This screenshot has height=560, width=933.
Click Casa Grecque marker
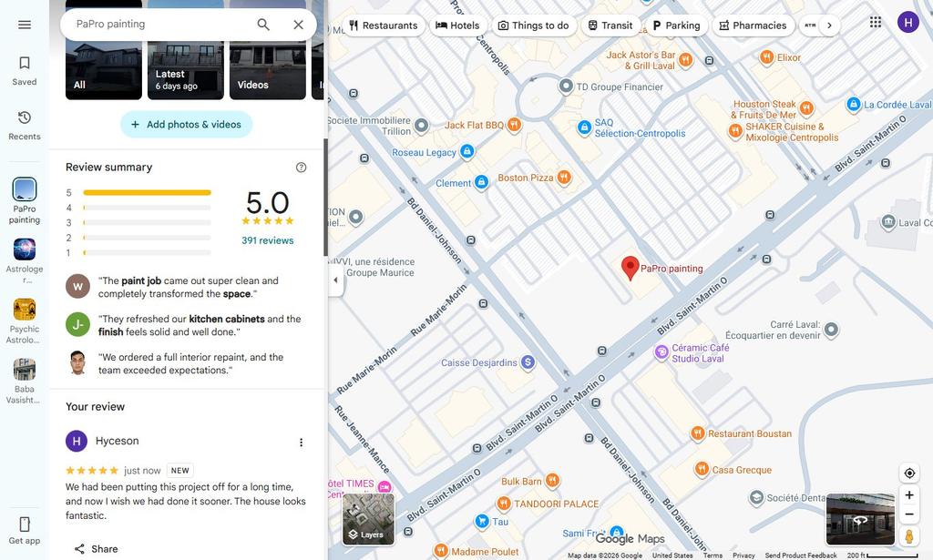click(x=702, y=469)
